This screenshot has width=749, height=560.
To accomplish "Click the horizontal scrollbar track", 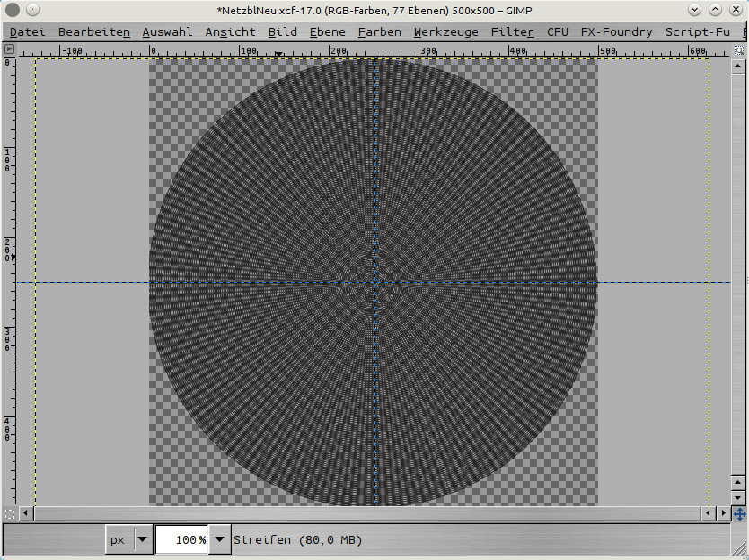I will pos(359,513).
